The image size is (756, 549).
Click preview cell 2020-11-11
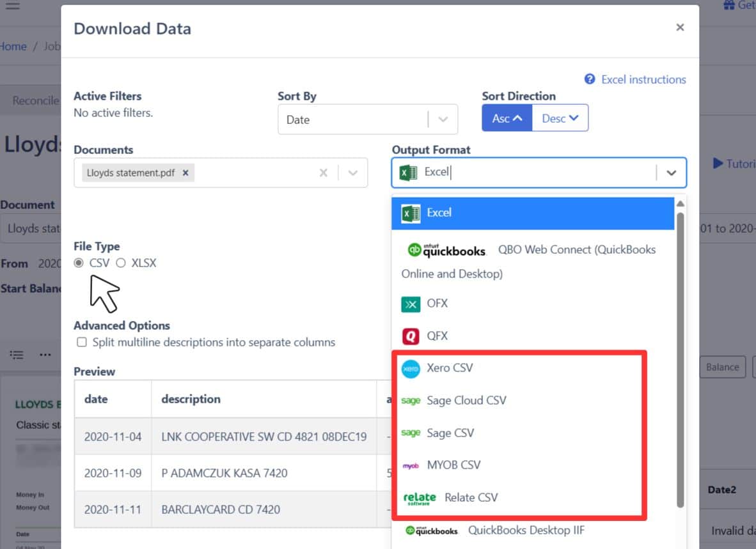tap(113, 509)
